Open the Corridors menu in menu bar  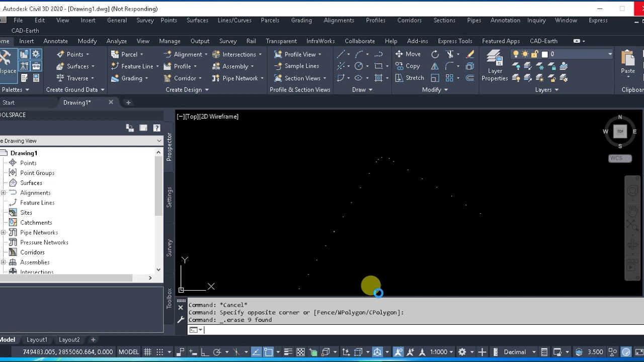(409, 20)
